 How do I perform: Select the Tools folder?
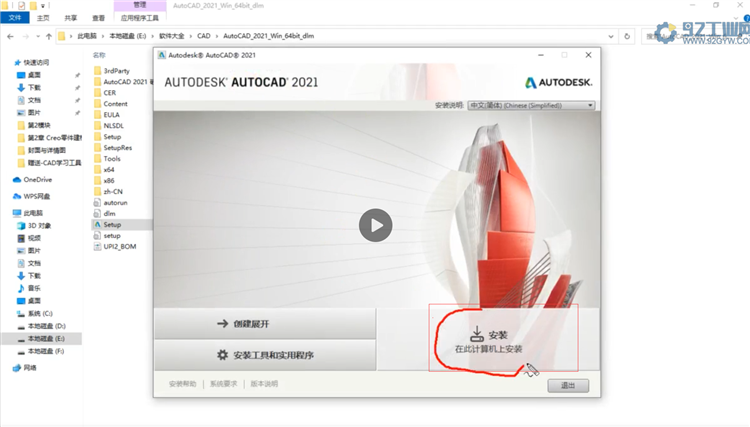point(112,159)
